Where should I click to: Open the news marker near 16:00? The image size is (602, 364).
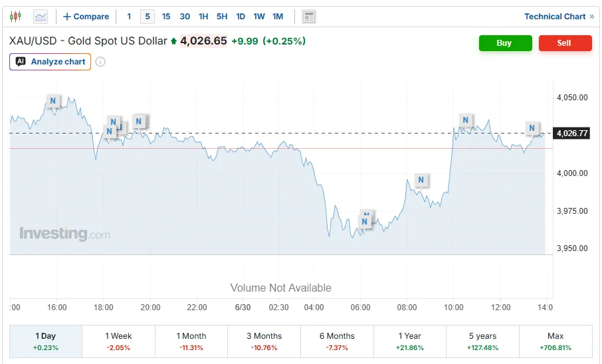[53, 101]
